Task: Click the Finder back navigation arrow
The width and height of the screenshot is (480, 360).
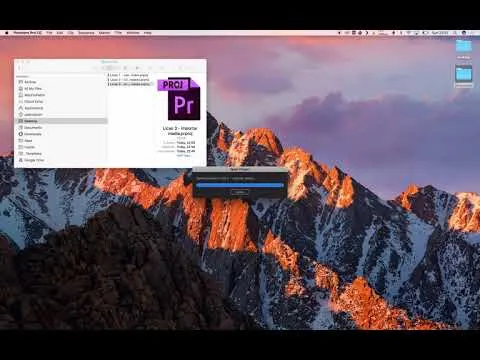Action: (19, 68)
